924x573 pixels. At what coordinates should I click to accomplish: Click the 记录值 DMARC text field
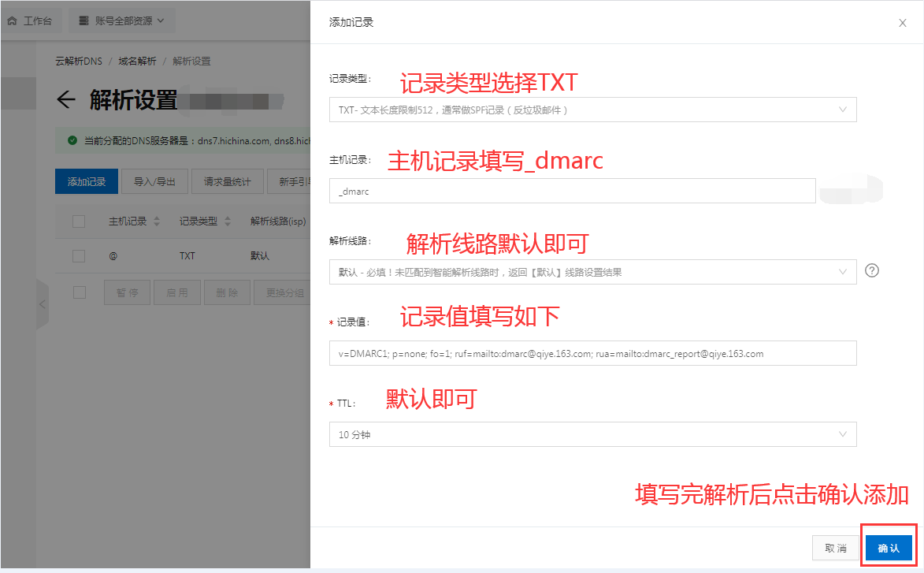tap(592, 353)
